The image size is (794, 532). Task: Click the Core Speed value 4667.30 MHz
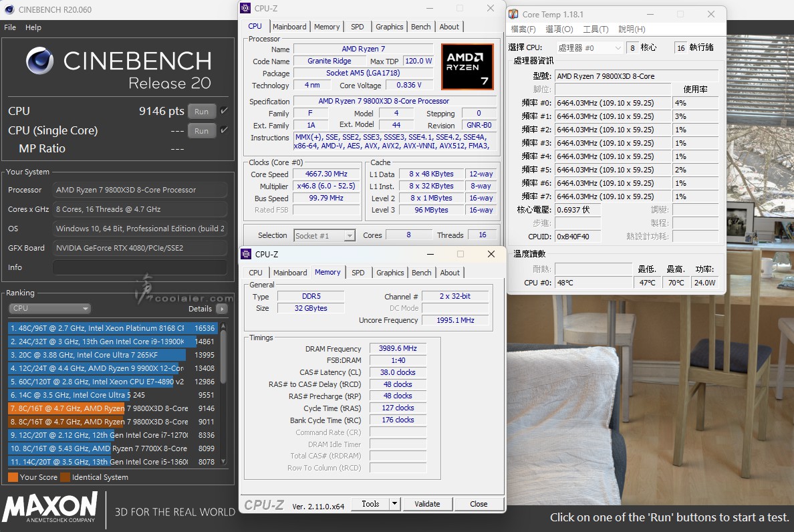coord(326,174)
